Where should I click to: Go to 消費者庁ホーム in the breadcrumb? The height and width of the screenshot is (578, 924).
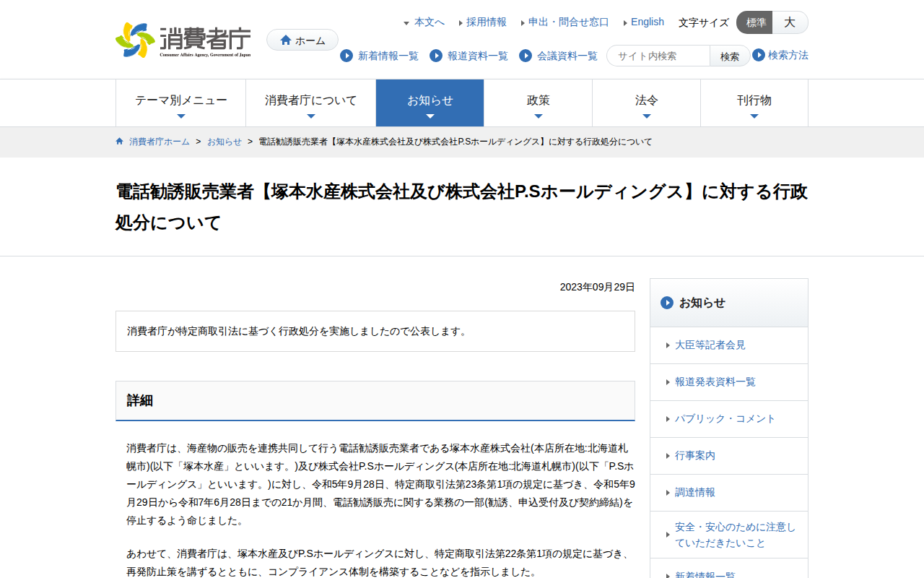[x=160, y=142]
